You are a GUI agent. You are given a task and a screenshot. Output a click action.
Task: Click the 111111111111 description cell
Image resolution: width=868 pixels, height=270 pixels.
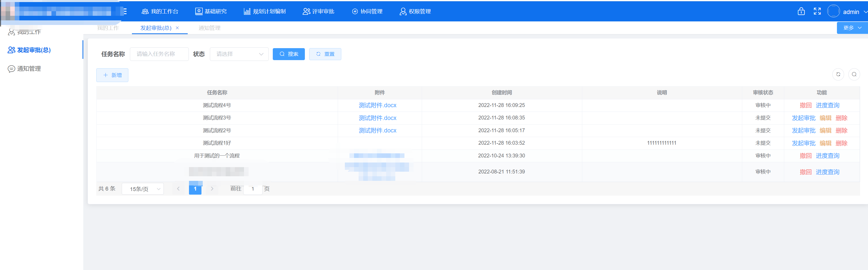tap(662, 143)
